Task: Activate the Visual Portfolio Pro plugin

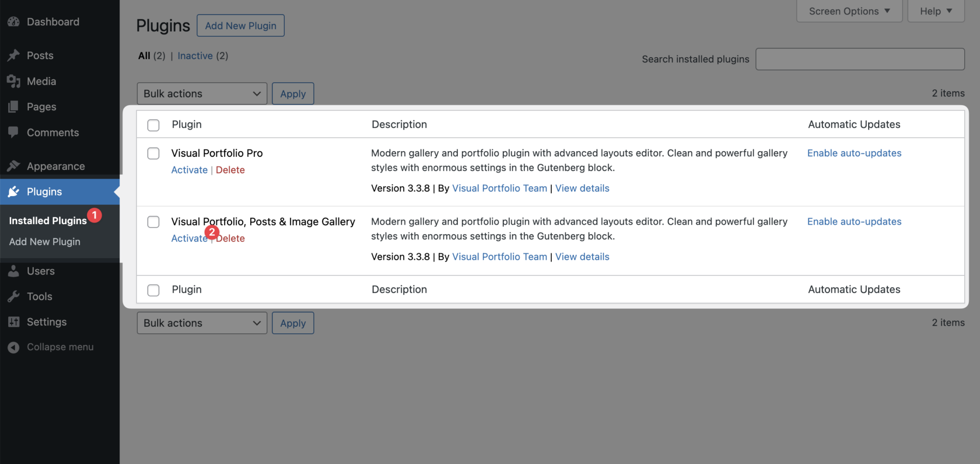Action: click(x=189, y=169)
